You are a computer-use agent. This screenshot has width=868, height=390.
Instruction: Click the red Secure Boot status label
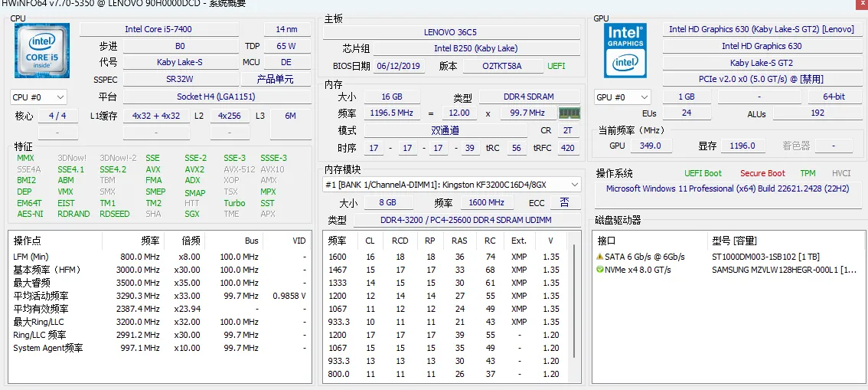pyautogui.click(x=762, y=173)
